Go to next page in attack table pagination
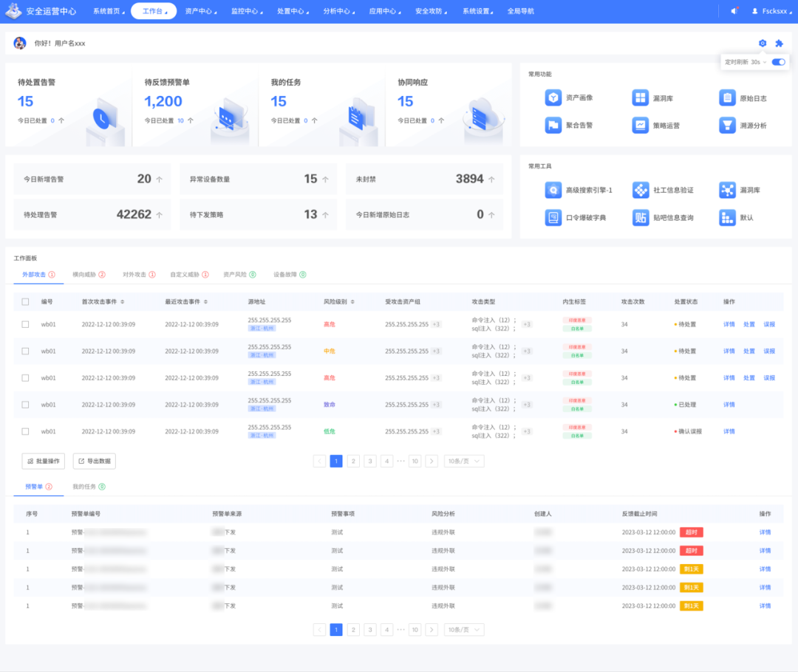The height and width of the screenshot is (672, 798). [x=432, y=462]
